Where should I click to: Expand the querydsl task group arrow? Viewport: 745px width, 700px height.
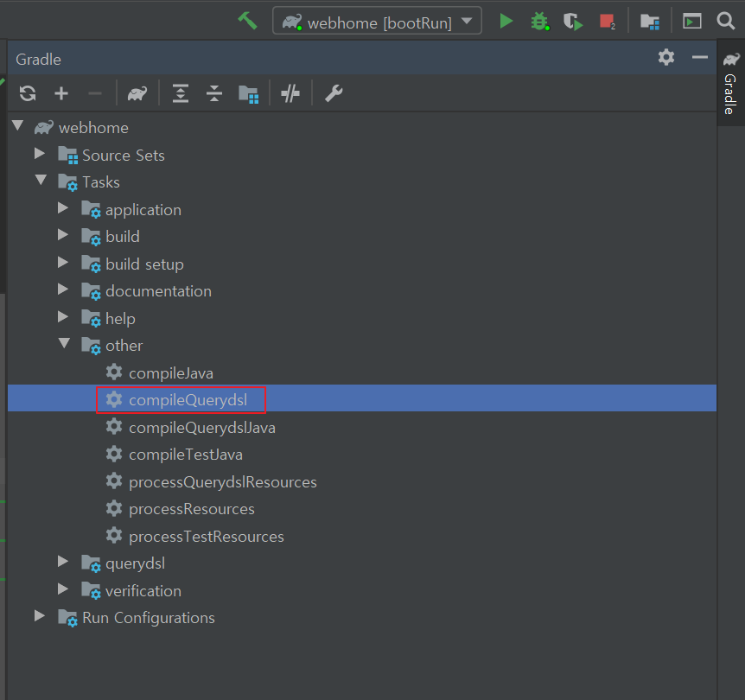click(x=63, y=562)
